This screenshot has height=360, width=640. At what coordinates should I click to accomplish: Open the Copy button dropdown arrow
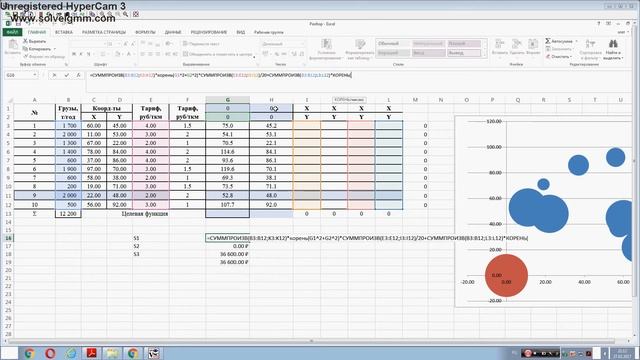(55, 49)
